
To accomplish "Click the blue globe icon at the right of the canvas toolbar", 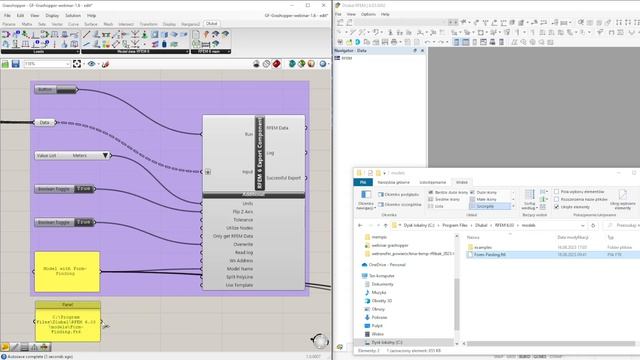I will click(322, 64).
